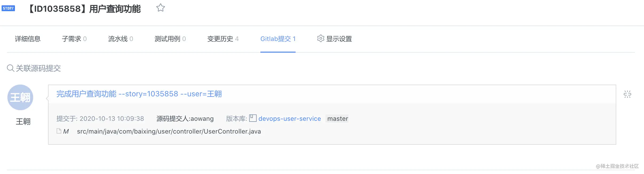Viewport: 644px width, 174px height.
Task: Open the devops-user-service repository link
Action: click(x=290, y=119)
